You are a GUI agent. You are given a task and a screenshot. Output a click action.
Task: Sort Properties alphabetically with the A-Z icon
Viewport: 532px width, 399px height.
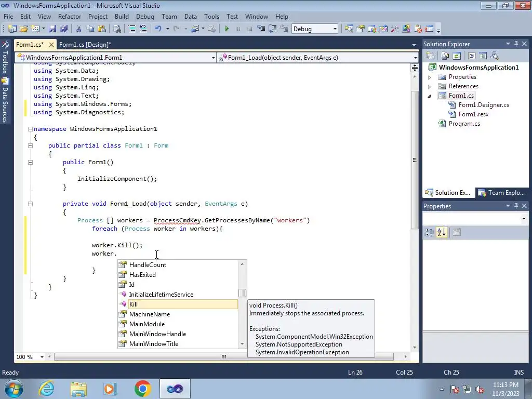click(x=442, y=232)
